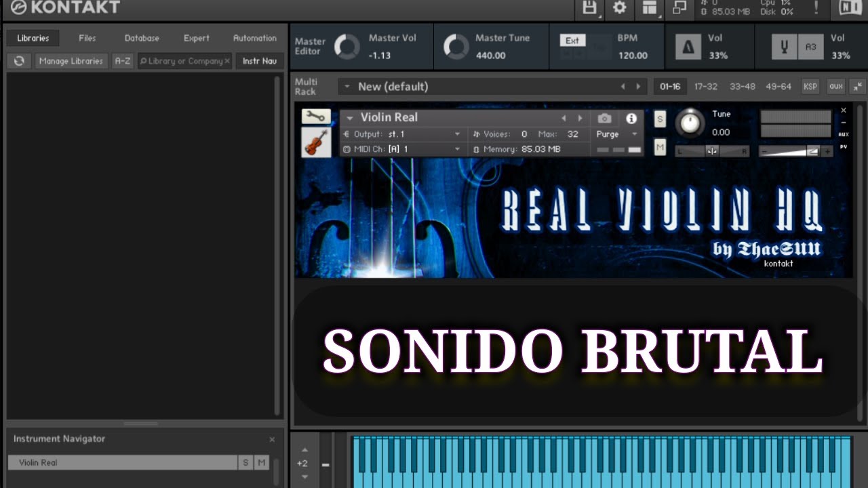This screenshot has width=868, height=488.
Task: Clear the library search with X icon
Action: click(x=227, y=61)
